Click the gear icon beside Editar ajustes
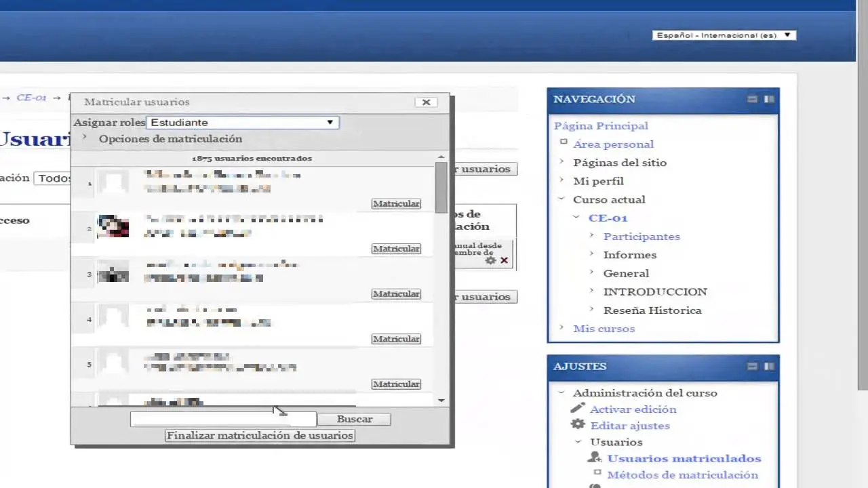This screenshot has width=868, height=488. tap(578, 424)
